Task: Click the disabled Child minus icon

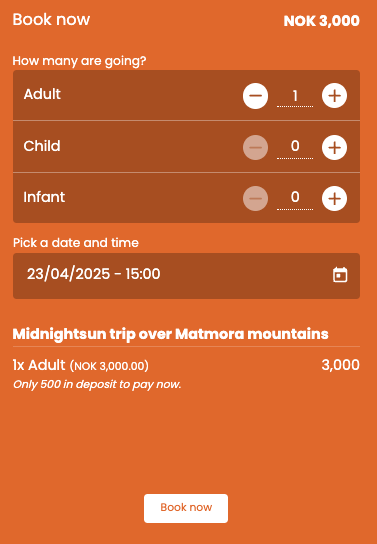Action: [255, 147]
